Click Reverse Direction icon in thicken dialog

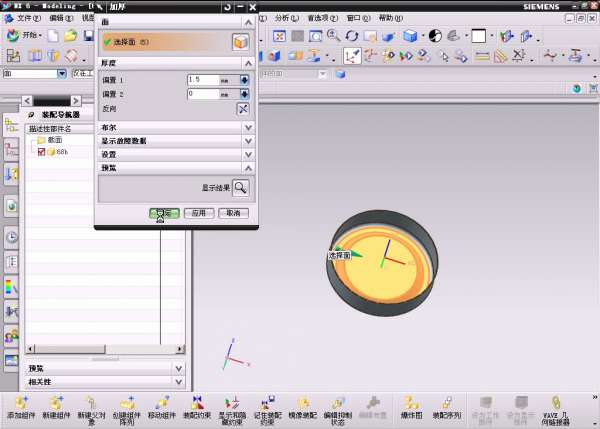(242, 108)
